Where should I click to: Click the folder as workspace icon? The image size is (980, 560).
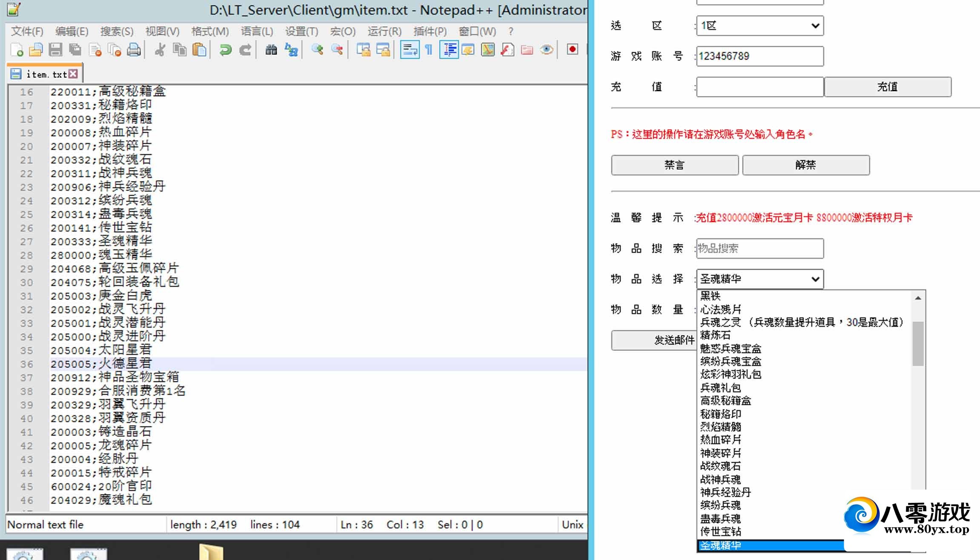(527, 50)
